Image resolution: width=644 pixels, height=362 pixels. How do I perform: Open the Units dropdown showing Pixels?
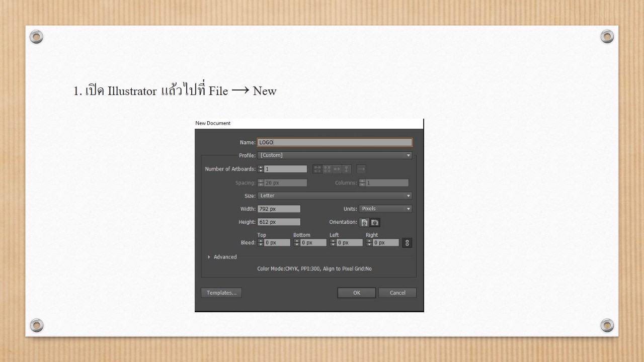pos(385,209)
